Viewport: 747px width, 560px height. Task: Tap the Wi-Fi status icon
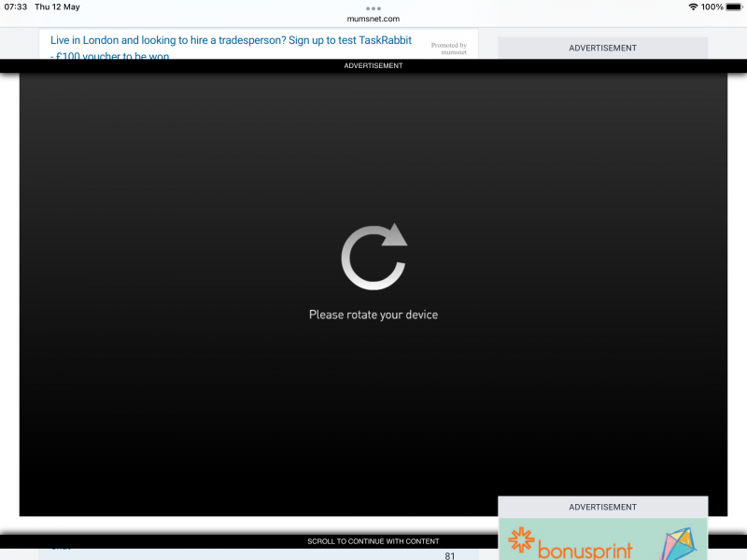coord(693,7)
